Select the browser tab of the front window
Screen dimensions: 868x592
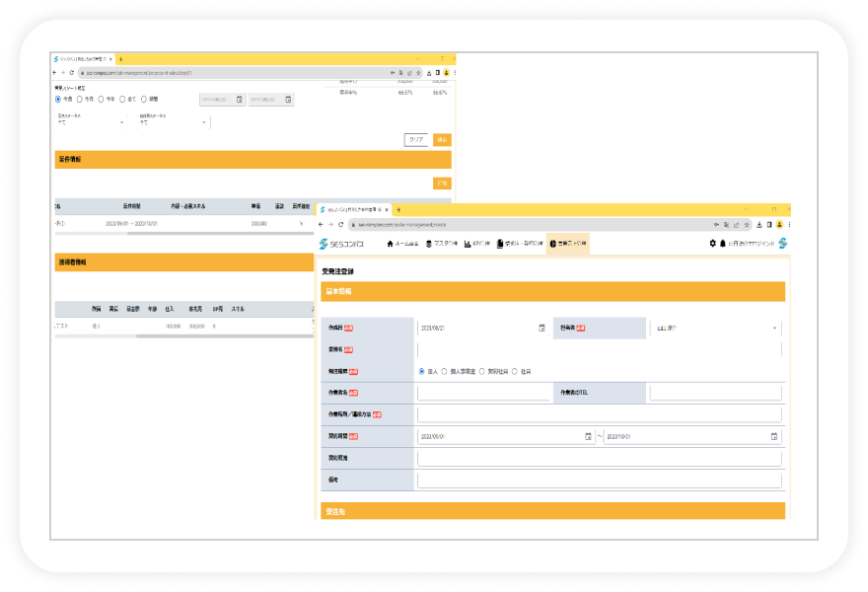(353, 210)
